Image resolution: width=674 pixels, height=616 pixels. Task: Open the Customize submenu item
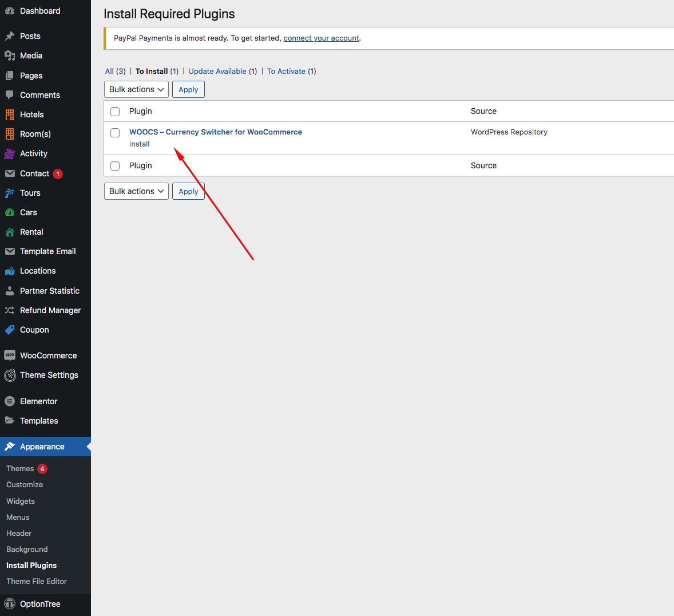pos(25,485)
